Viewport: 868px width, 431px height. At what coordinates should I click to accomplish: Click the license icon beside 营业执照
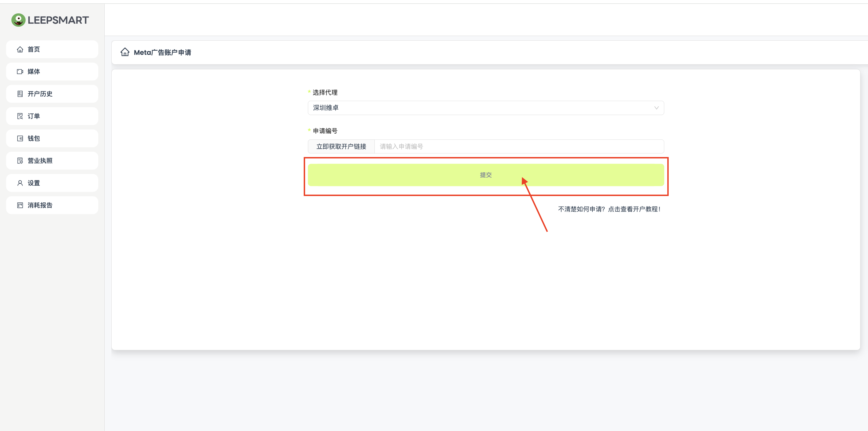pos(20,160)
